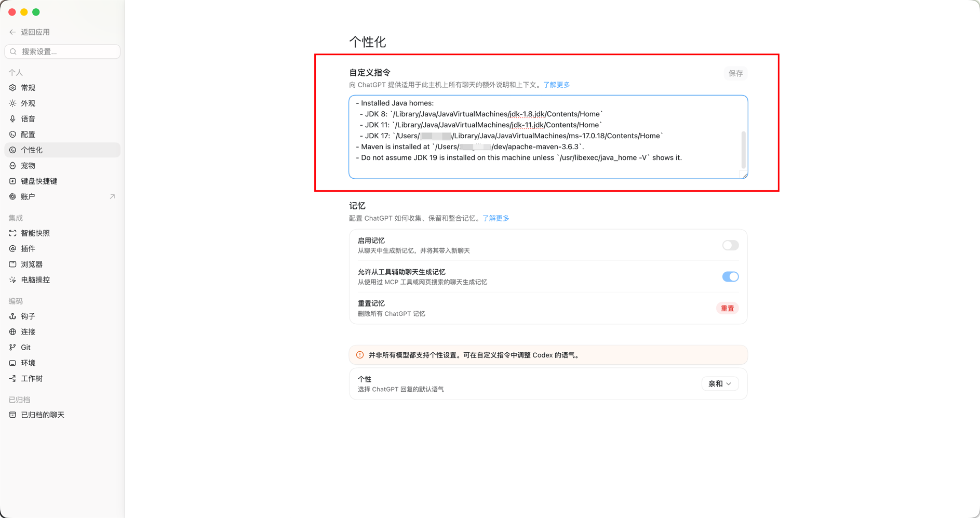Click the orange warning icon in the notice
Viewport: 980px width, 518px height.
coord(360,355)
